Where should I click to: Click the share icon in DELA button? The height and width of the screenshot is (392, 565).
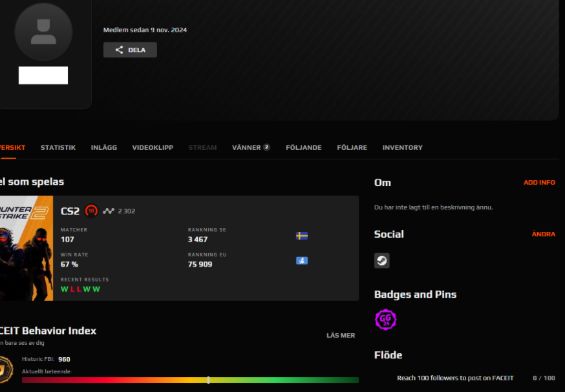tap(119, 50)
